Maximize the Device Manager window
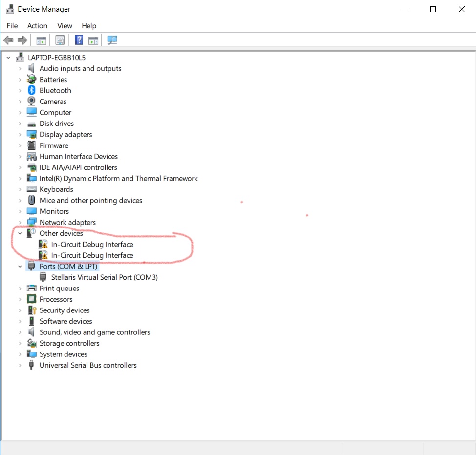Screen dimensions: 476x455 433,9
